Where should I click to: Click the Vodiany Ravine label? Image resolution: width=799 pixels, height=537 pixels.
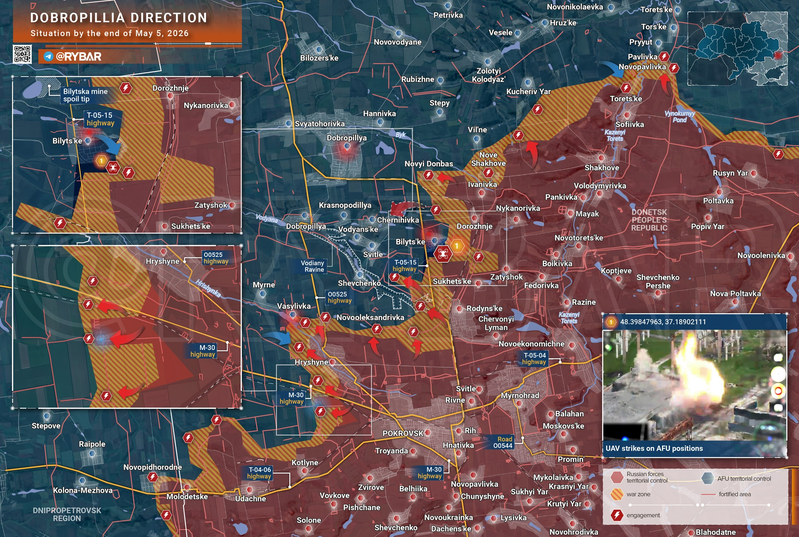click(x=313, y=266)
